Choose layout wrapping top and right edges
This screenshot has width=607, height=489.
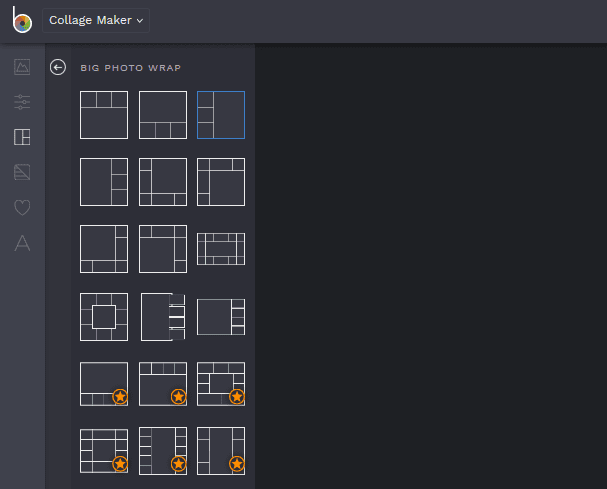click(x=163, y=249)
